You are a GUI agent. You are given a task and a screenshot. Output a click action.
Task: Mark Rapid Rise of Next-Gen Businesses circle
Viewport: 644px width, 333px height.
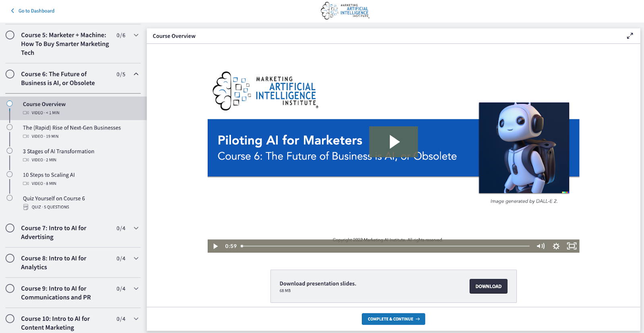pos(10,127)
